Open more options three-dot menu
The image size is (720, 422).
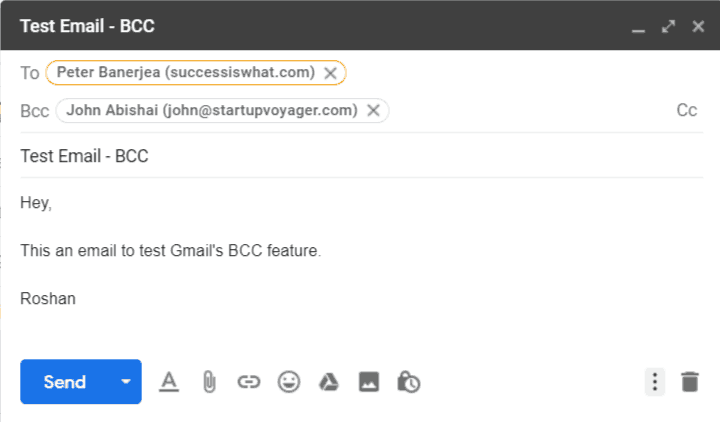point(654,381)
